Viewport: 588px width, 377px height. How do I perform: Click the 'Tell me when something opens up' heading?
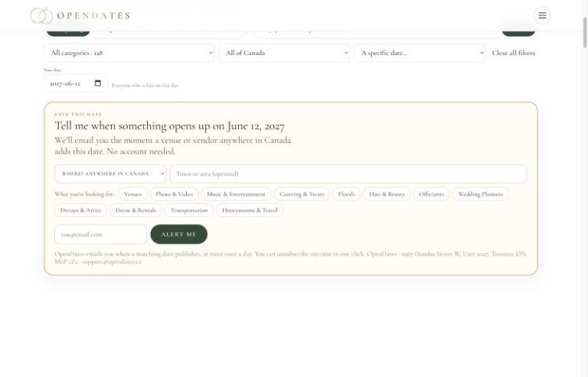169,126
